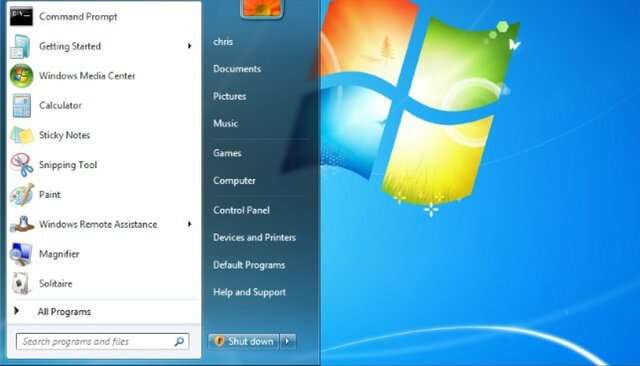Viewport: 640px width, 366px height.
Task: Open Computer from the Start menu
Action: [234, 180]
